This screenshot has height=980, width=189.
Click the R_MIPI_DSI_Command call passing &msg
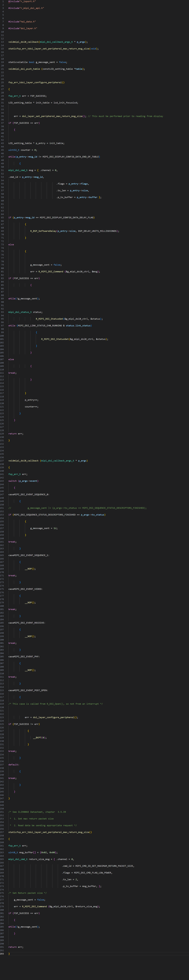click(65, 272)
